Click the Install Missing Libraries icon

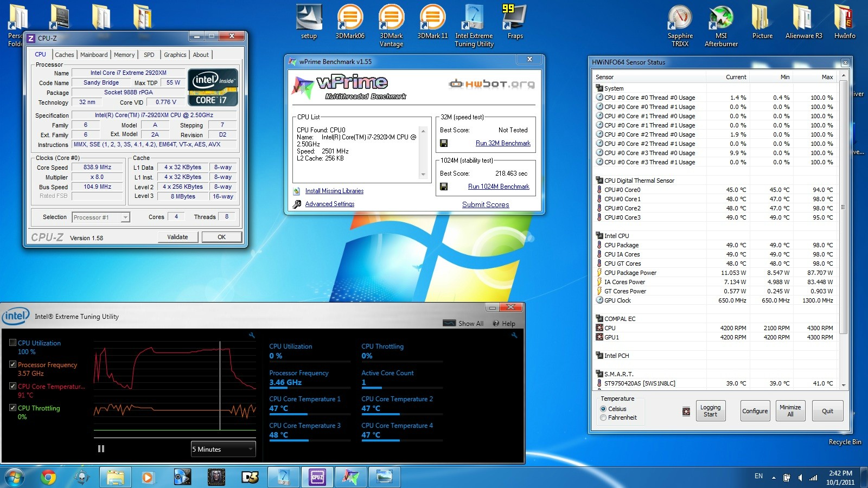pos(297,191)
